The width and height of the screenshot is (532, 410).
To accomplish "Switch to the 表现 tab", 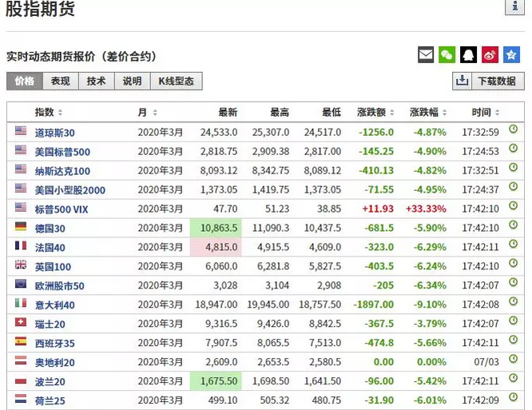I will point(61,81).
